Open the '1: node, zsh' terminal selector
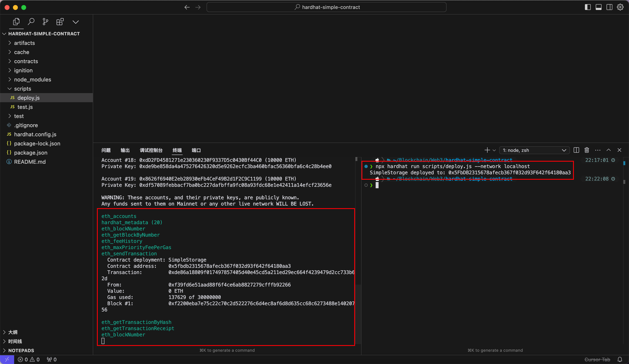The width and height of the screenshot is (629, 364). [x=534, y=150]
